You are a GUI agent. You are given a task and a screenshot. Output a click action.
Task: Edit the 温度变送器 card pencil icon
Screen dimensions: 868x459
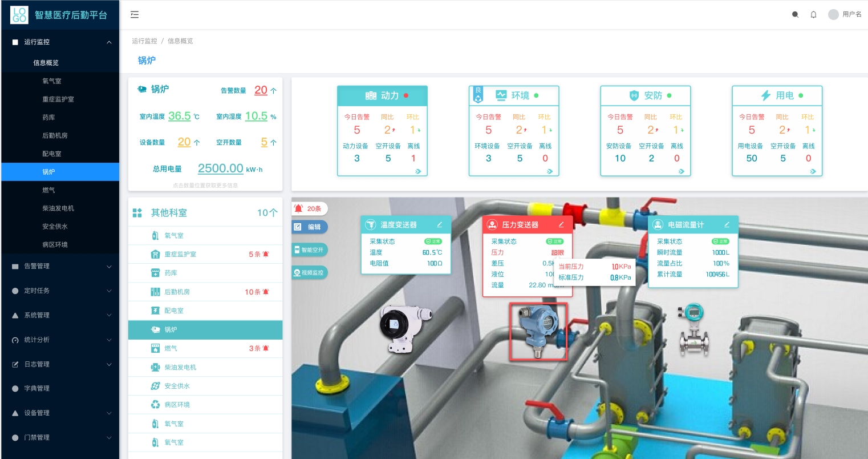[x=440, y=225]
